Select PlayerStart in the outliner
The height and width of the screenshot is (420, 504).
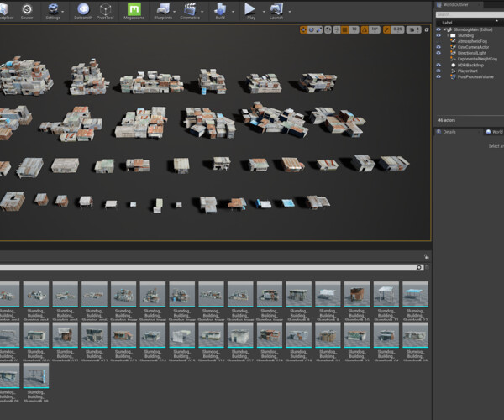[x=467, y=71]
